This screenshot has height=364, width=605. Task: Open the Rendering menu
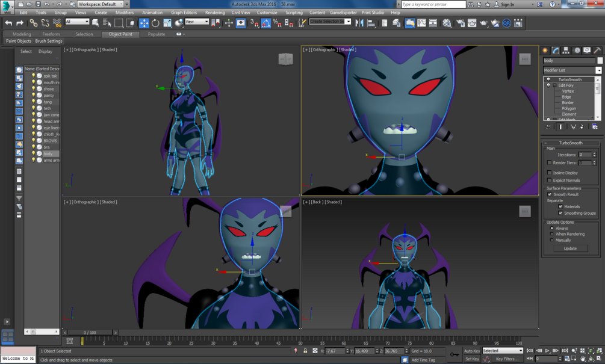pyautogui.click(x=215, y=13)
